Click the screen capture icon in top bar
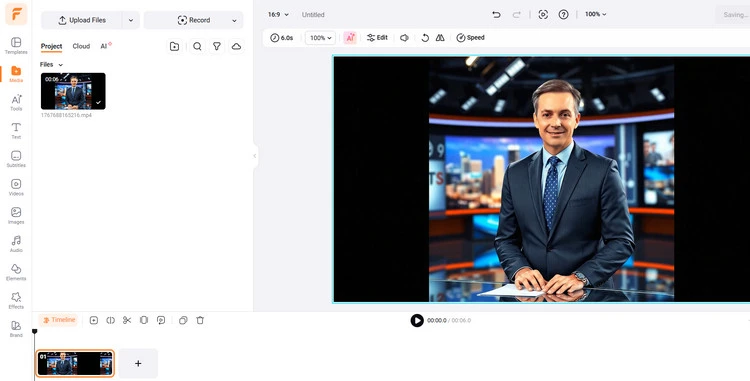 (543, 14)
